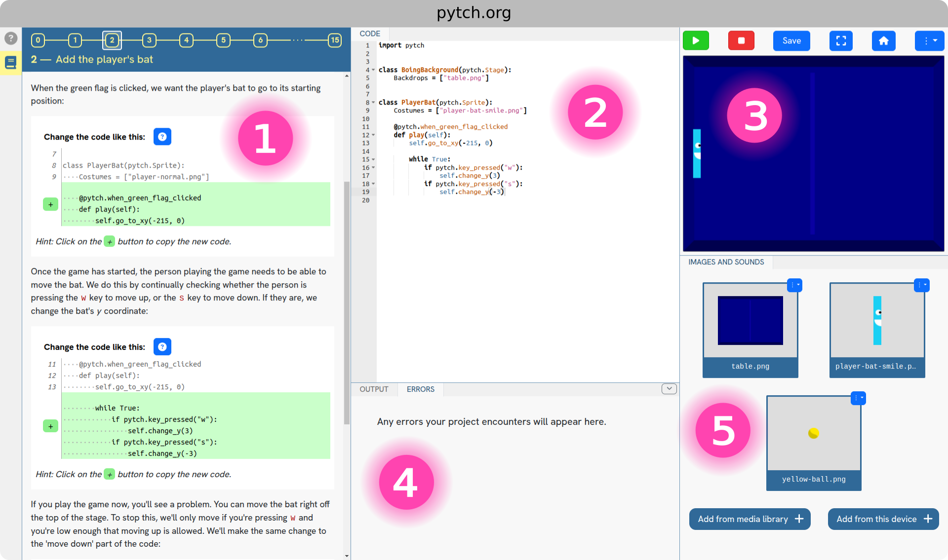Click the home icon button
This screenshot has width=948, height=560.
(x=883, y=40)
